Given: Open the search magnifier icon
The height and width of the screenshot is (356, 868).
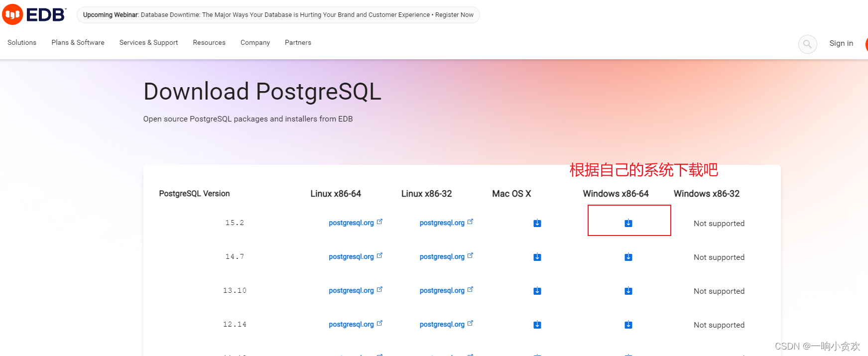Looking at the screenshot, I should [x=807, y=44].
